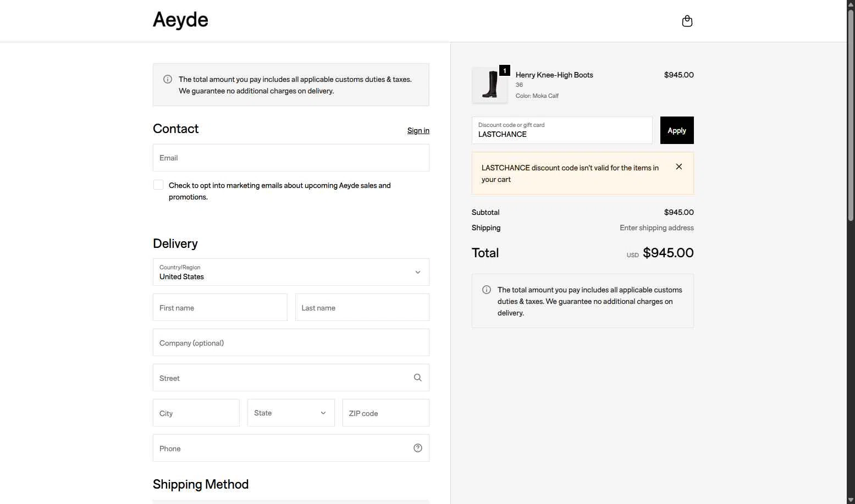
Task: Click the Color: Moka Calf text
Action: 537,96
